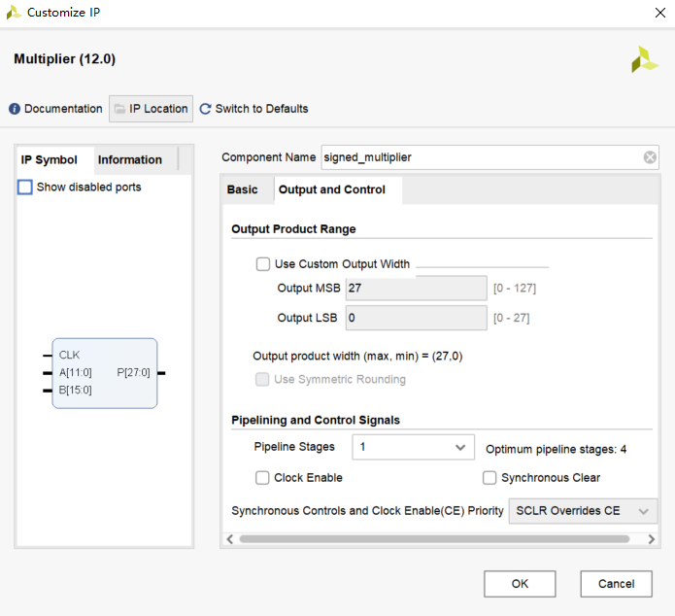The width and height of the screenshot is (675, 616).
Task: Open the Pipeline Stages dropdown
Action: (x=414, y=447)
